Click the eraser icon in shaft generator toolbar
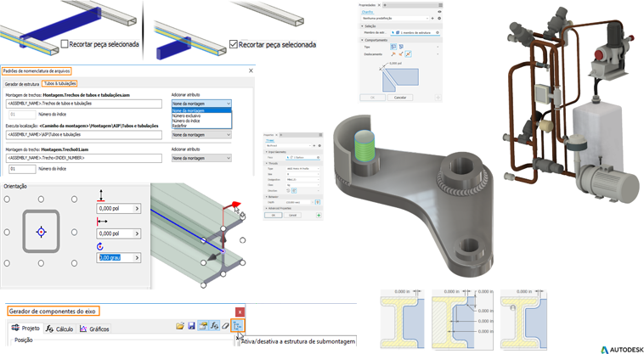The image size is (644, 354). pyautogui.click(x=225, y=326)
